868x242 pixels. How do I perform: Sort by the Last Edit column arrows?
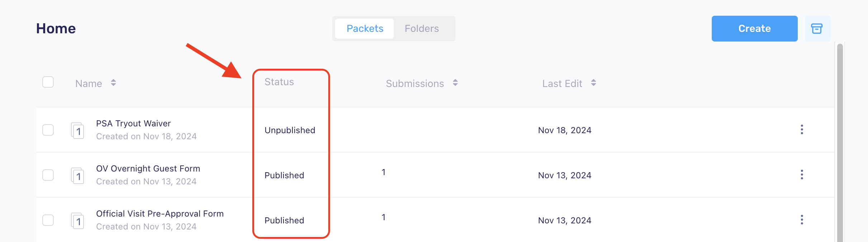click(593, 83)
